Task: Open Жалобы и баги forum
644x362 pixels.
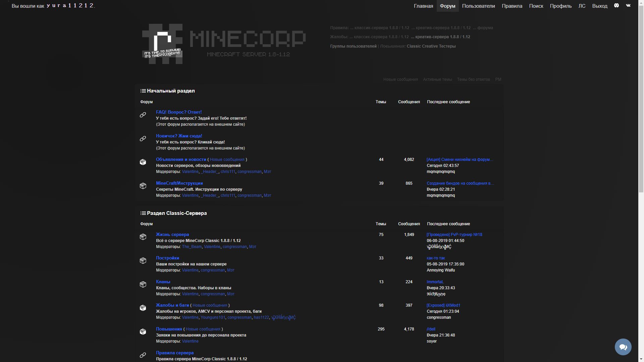Action: [172, 305]
